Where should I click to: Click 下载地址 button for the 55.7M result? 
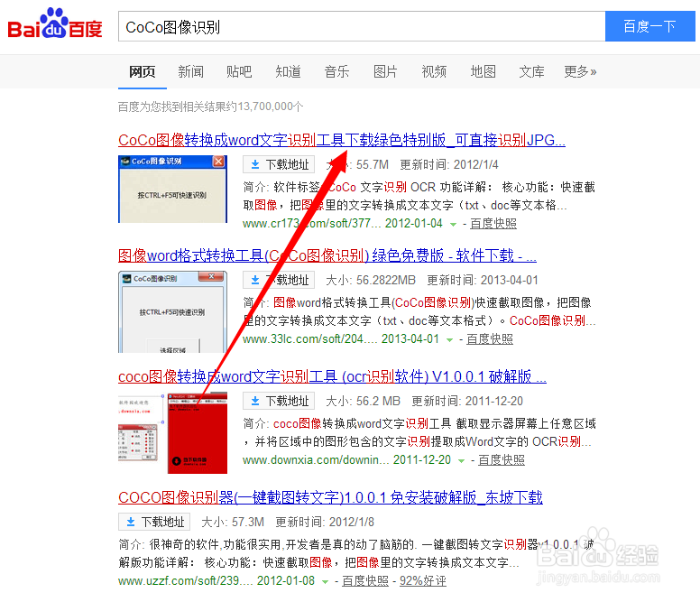(x=279, y=164)
